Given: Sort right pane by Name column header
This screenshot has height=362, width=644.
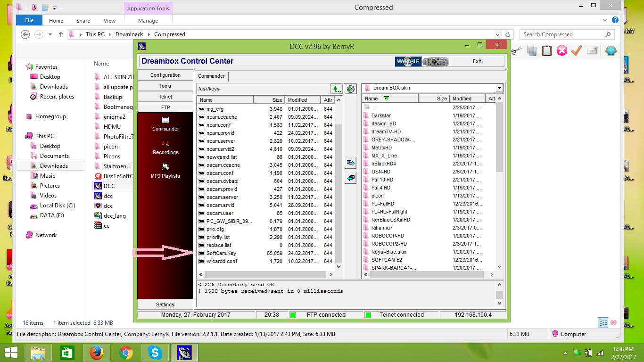Looking at the screenshot, I should 390,99.
